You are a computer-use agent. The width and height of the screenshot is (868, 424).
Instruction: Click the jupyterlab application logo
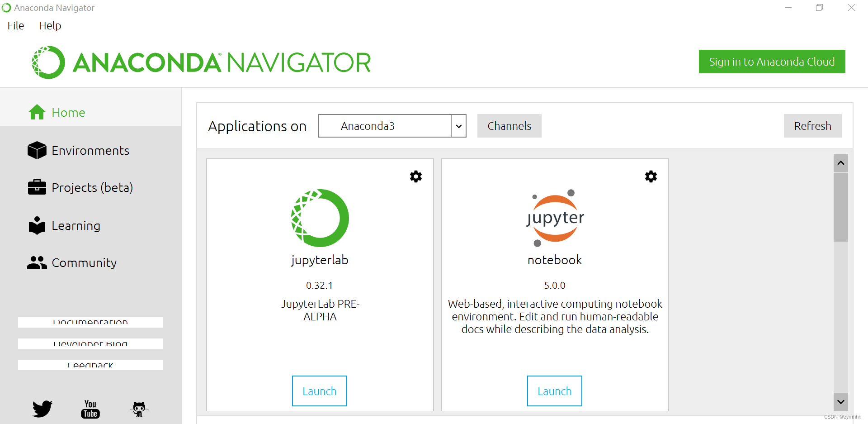click(x=320, y=218)
